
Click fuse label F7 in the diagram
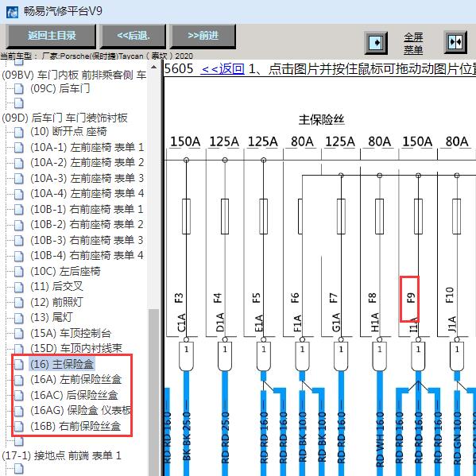point(333,297)
